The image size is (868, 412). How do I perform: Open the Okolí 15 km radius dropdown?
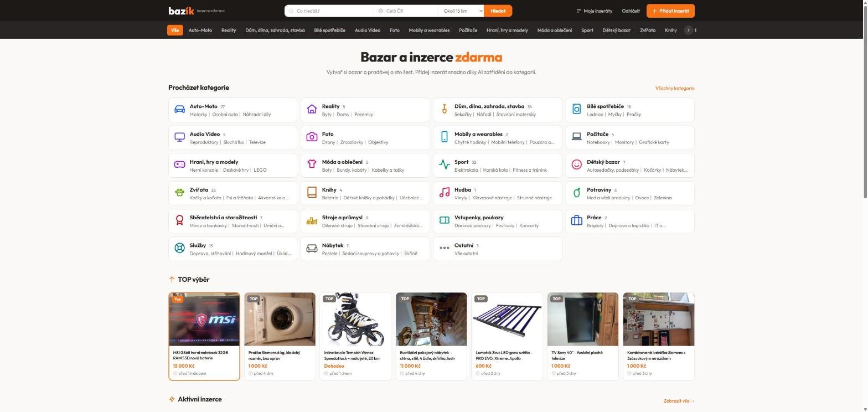[x=461, y=11]
